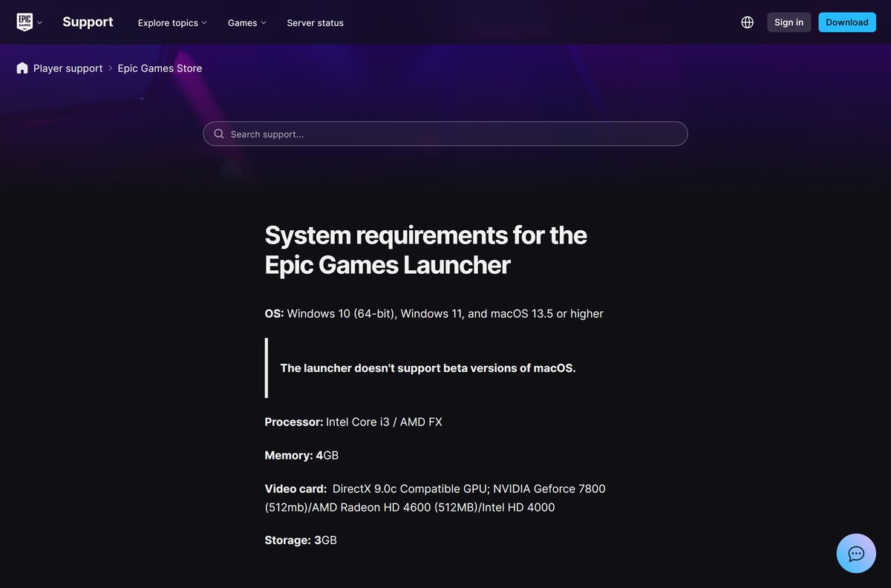Click the Processor Intel Core i3 line
The width and height of the screenshot is (891, 588).
pos(353,422)
